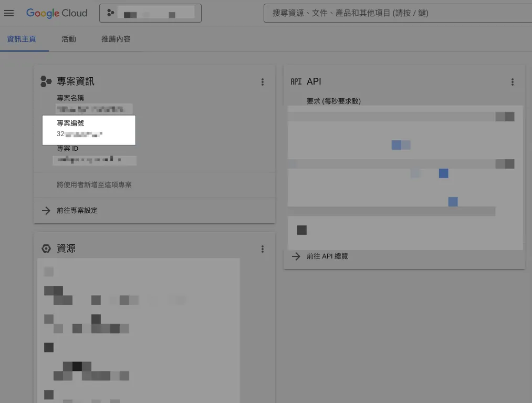This screenshot has width=532, height=403.
Task: Click 將使用者新增至這項專案 link
Action: click(x=94, y=185)
